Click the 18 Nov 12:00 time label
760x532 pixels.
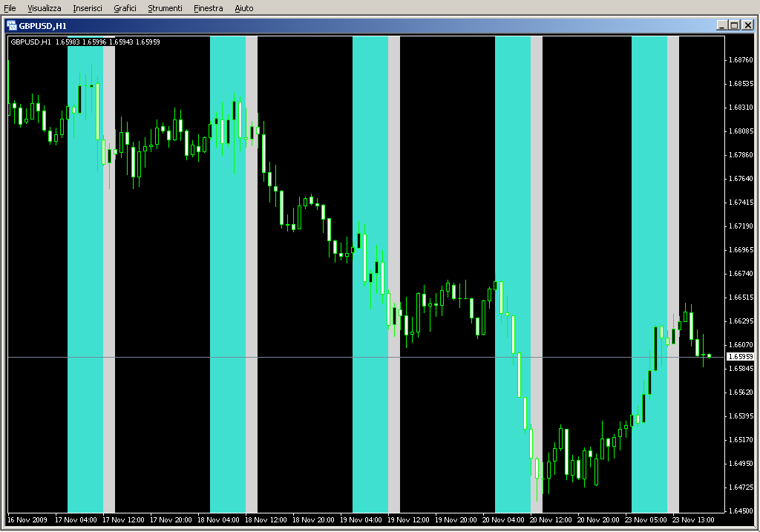pos(266,520)
